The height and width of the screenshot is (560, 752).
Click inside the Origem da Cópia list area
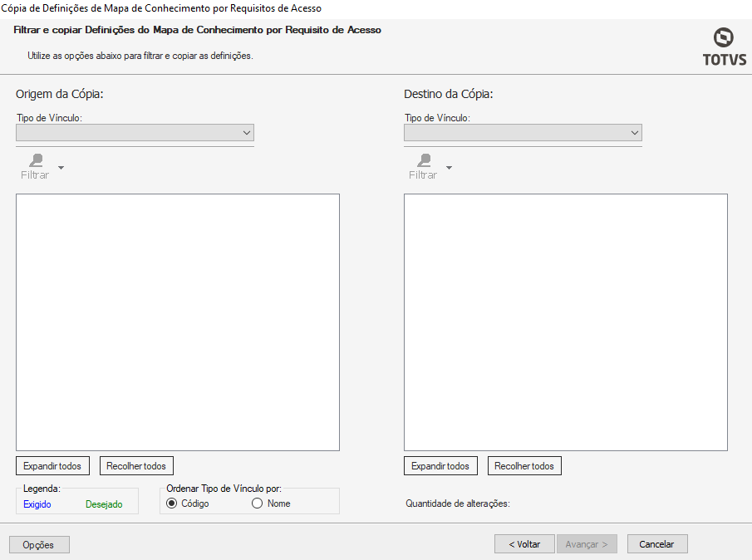point(178,322)
